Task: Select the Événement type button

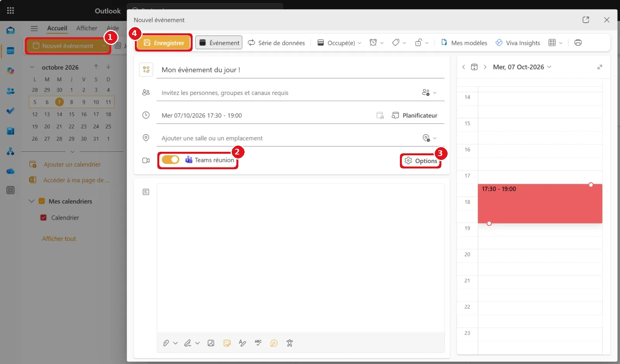Action: point(219,43)
